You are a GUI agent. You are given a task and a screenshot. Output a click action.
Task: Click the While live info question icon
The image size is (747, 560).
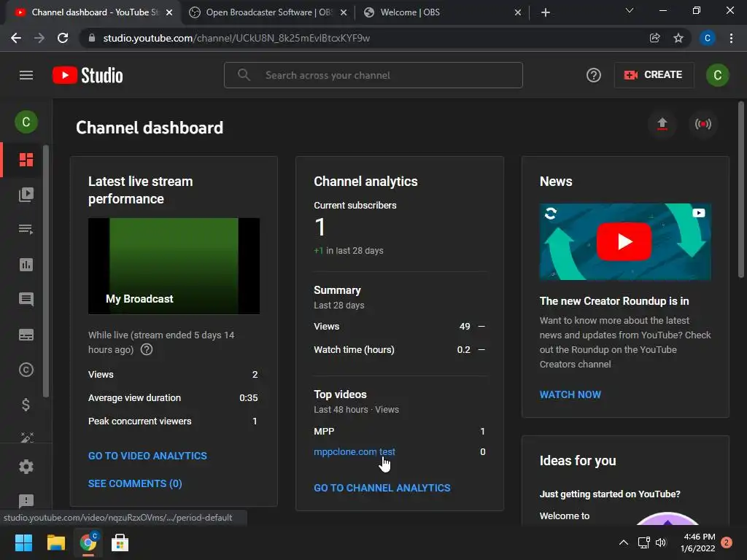[x=147, y=349]
